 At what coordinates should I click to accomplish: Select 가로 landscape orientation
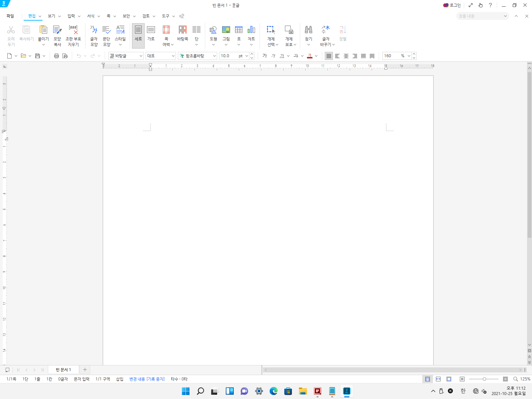click(151, 36)
